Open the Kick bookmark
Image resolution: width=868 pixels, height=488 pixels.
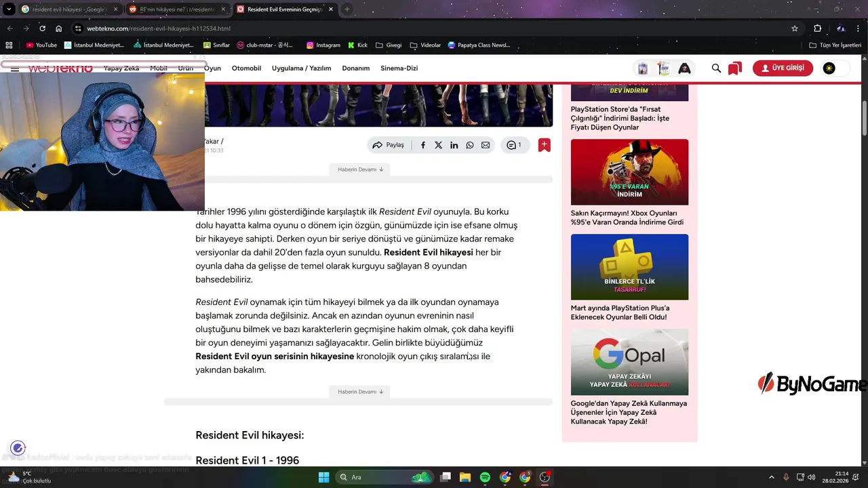tap(358, 45)
